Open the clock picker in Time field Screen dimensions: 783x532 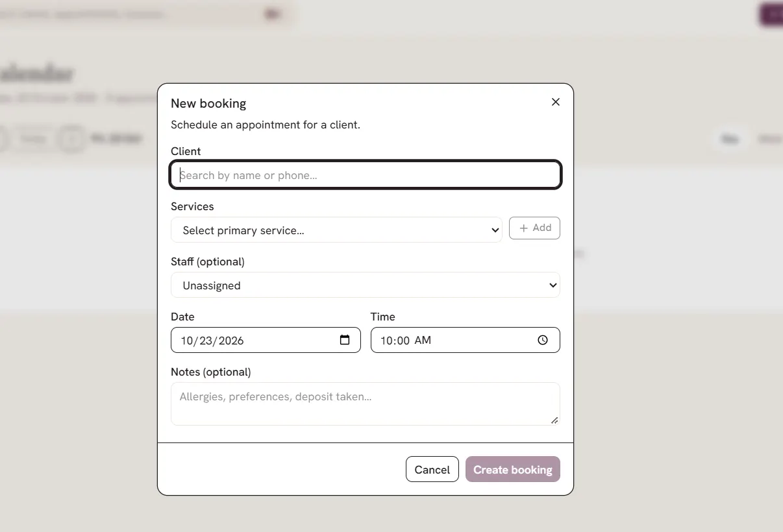click(x=543, y=340)
